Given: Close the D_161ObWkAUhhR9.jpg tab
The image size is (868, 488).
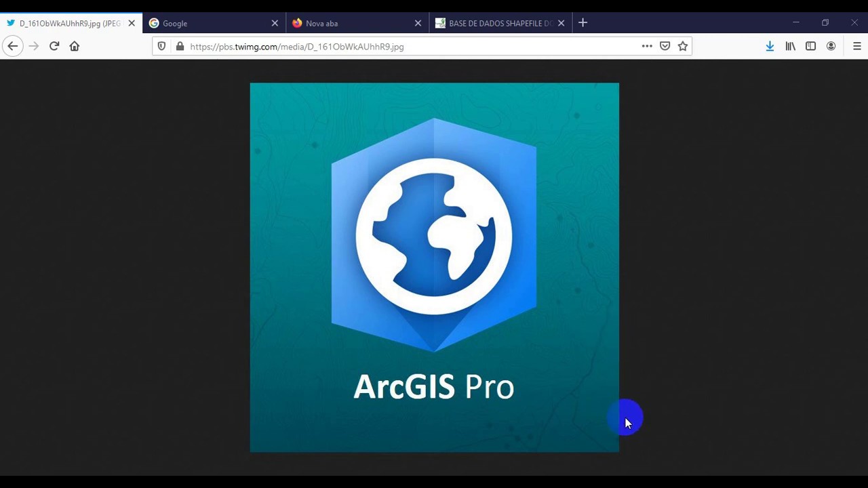Looking at the screenshot, I should tap(132, 23).
